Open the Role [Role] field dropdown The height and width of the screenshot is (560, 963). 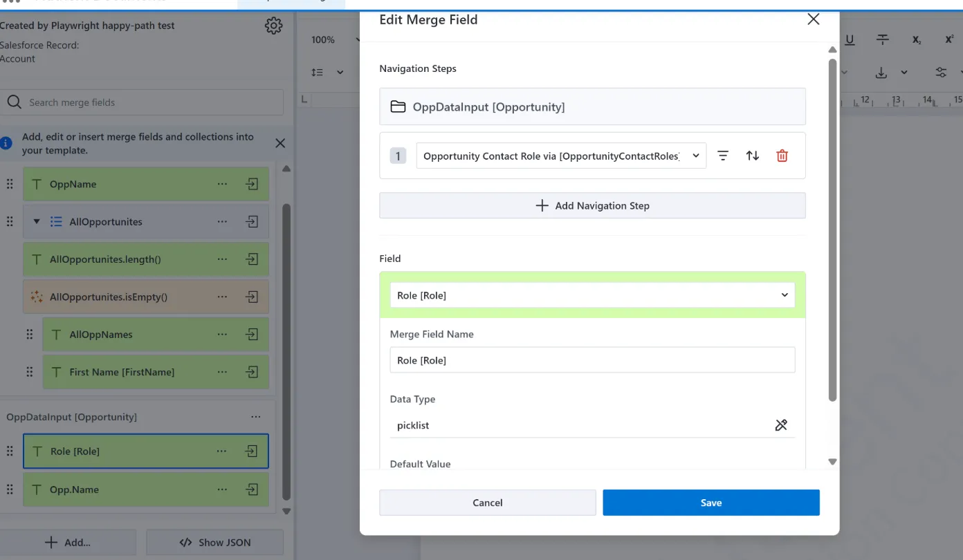coord(592,295)
